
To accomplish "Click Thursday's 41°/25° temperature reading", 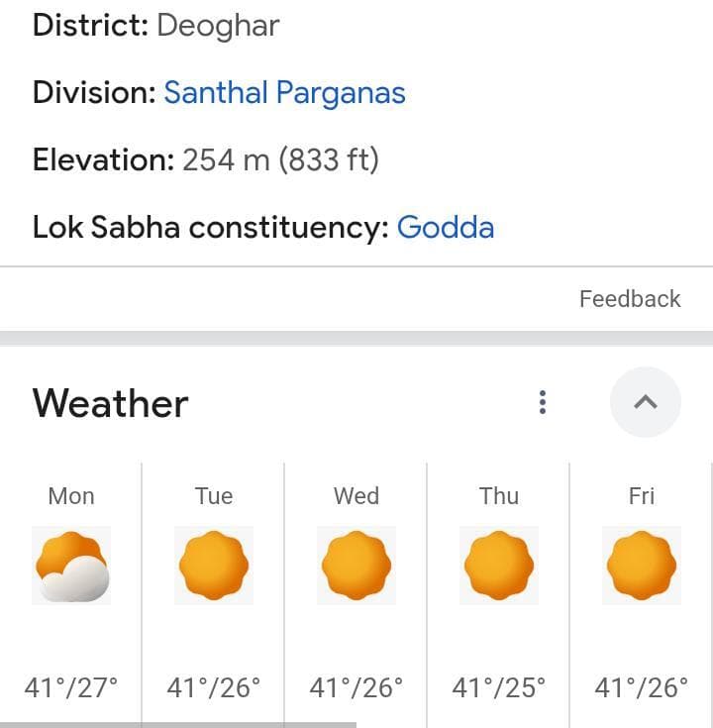I will 499,687.
